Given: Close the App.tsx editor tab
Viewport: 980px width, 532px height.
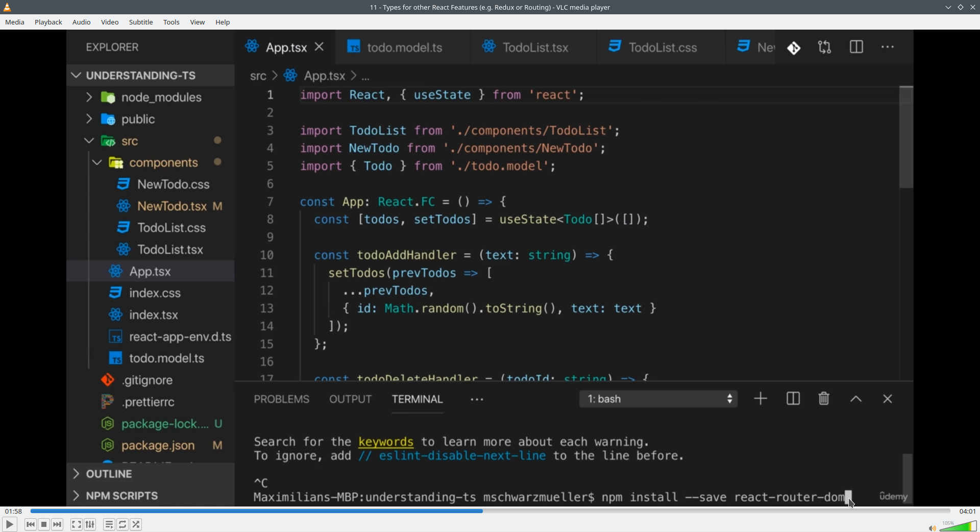Looking at the screenshot, I should [320, 47].
